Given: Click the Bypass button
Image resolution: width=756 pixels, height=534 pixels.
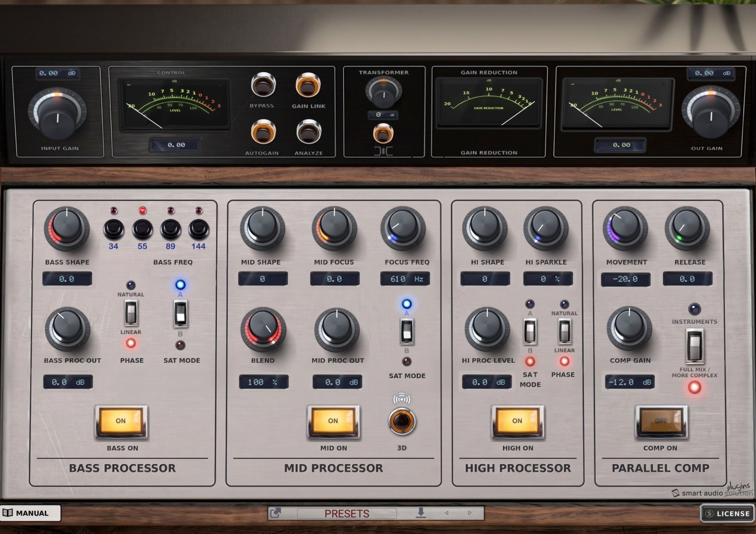Looking at the screenshot, I should coord(263,85).
